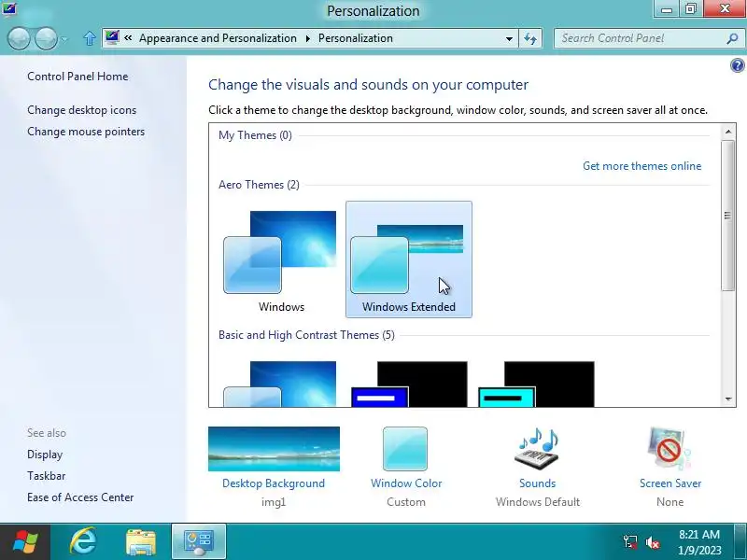This screenshot has width=747, height=560.
Task: Open the Window Color link
Action: 406,483
